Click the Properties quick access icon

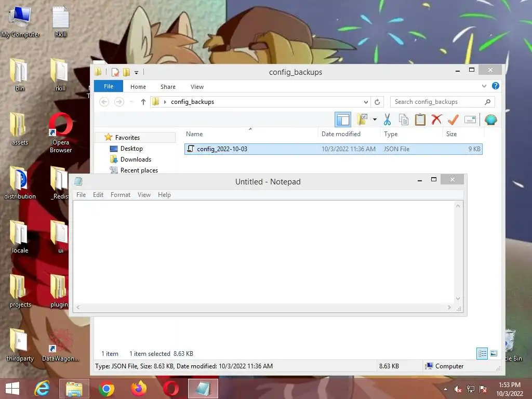115,72
